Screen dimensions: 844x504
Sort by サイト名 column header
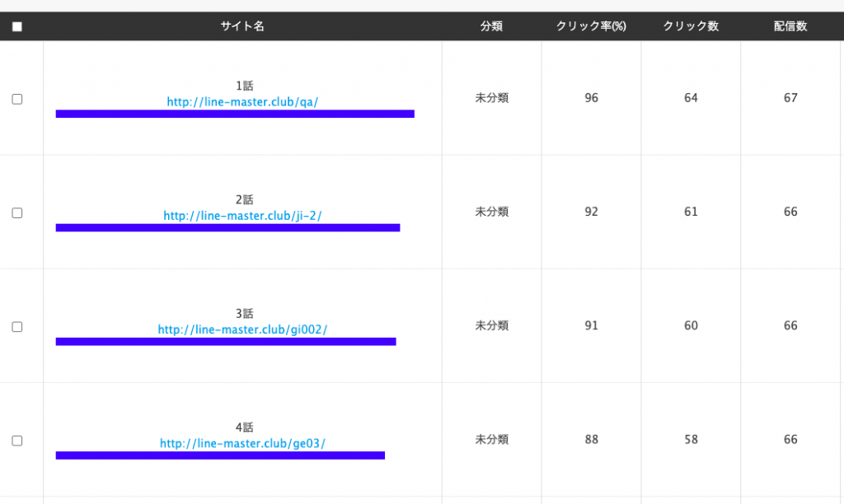[x=242, y=26]
